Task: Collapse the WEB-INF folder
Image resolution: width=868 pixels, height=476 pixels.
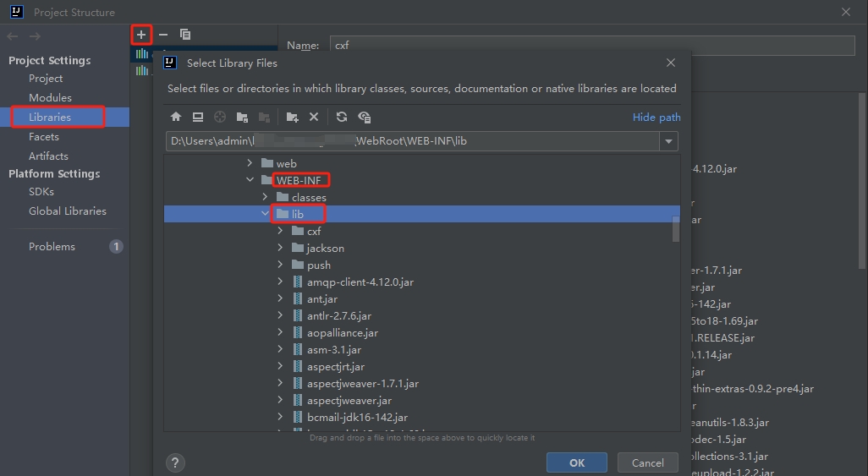Action: pos(250,180)
